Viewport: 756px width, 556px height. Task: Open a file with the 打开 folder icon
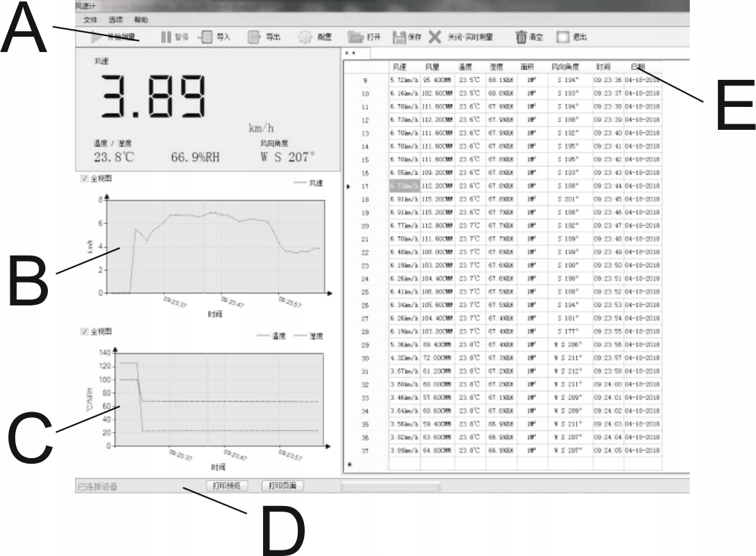(x=355, y=37)
